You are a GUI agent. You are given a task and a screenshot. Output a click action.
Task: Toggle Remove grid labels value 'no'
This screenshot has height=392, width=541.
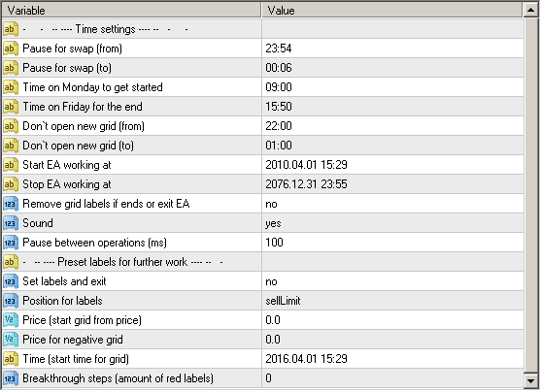point(392,204)
